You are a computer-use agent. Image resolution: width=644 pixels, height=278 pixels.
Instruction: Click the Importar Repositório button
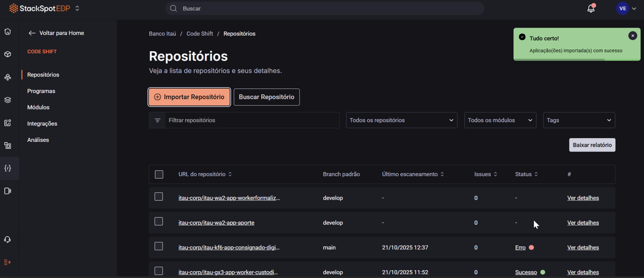[189, 97]
